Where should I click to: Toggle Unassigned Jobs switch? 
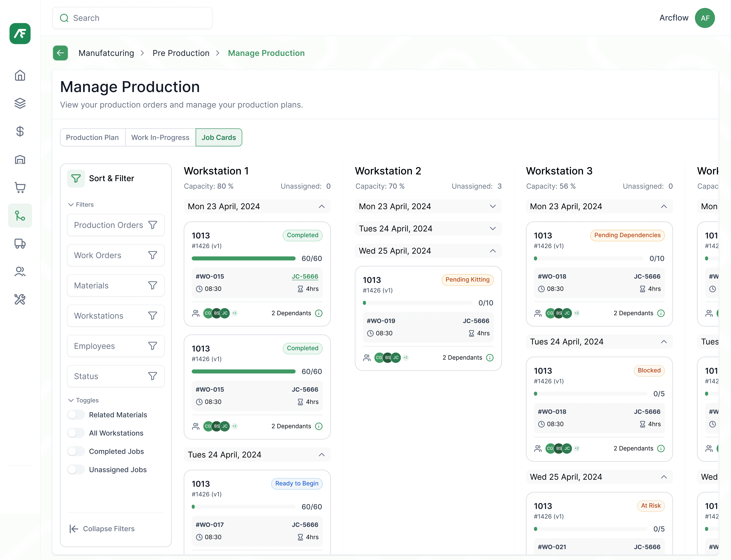pos(76,470)
